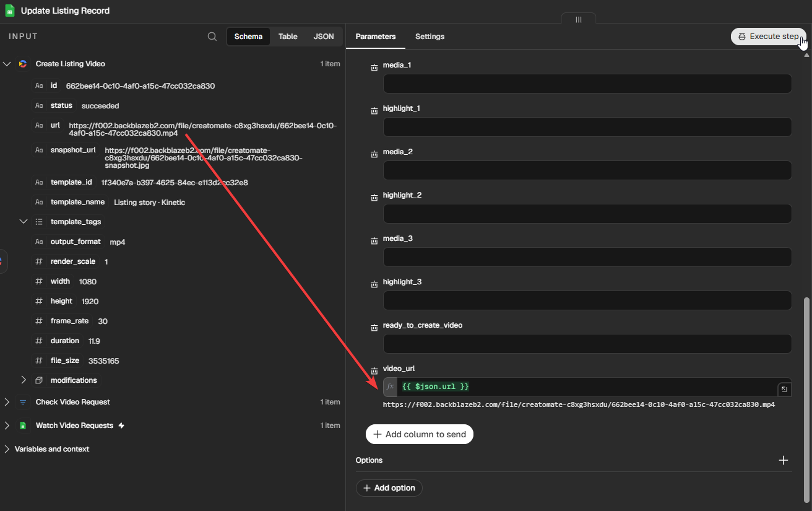The width and height of the screenshot is (812, 511).
Task: Click the Google Sheets icon beside Update Listing Record
Action: [10, 11]
